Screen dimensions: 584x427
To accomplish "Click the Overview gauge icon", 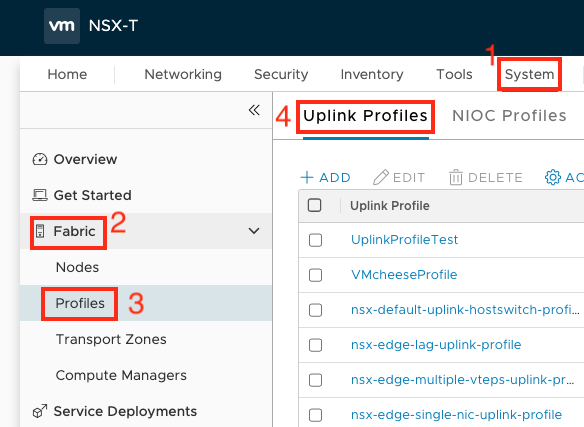I will (40, 159).
